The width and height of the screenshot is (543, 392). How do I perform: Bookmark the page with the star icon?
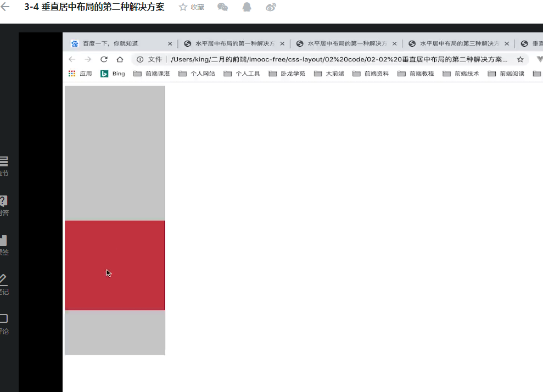(x=520, y=59)
